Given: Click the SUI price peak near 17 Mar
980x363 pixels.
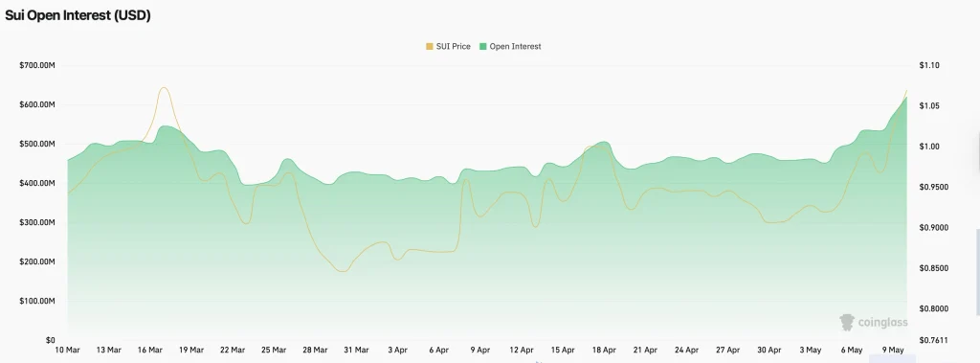Looking at the screenshot, I should point(164,88).
